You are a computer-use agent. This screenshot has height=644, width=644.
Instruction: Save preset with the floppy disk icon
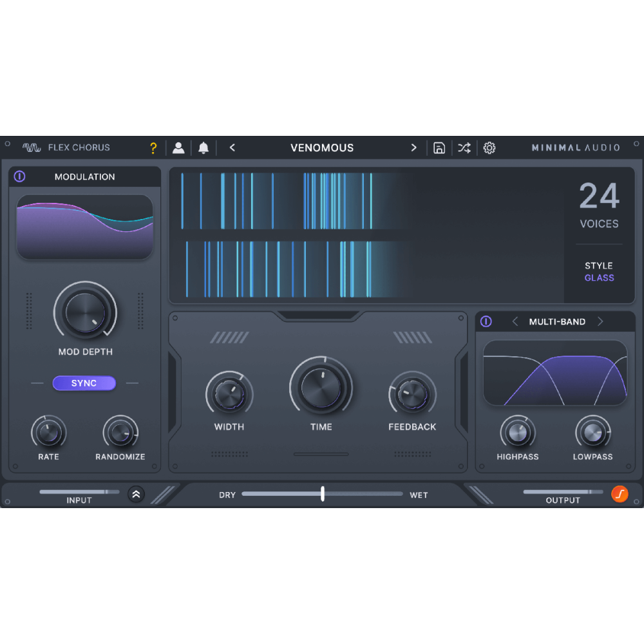click(439, 148)
